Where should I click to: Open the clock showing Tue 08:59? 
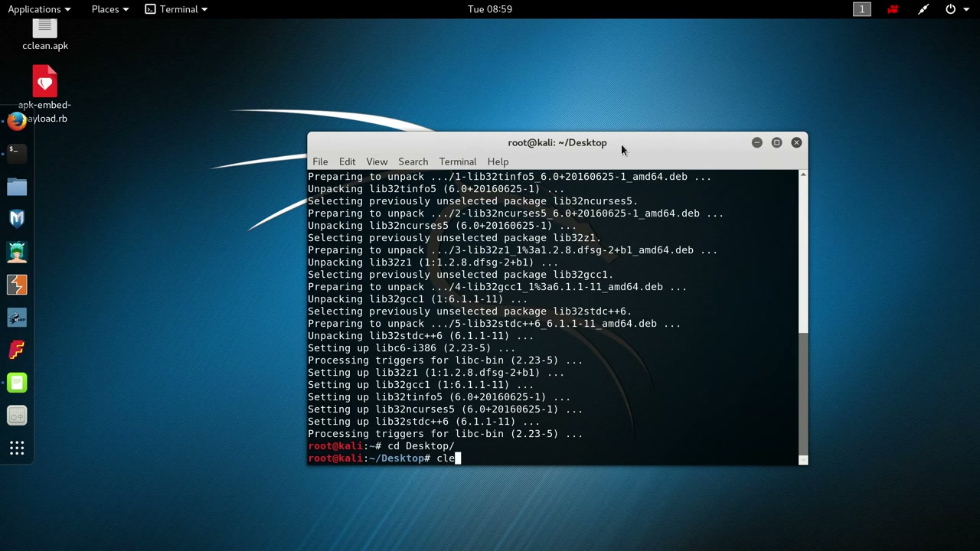490,9
